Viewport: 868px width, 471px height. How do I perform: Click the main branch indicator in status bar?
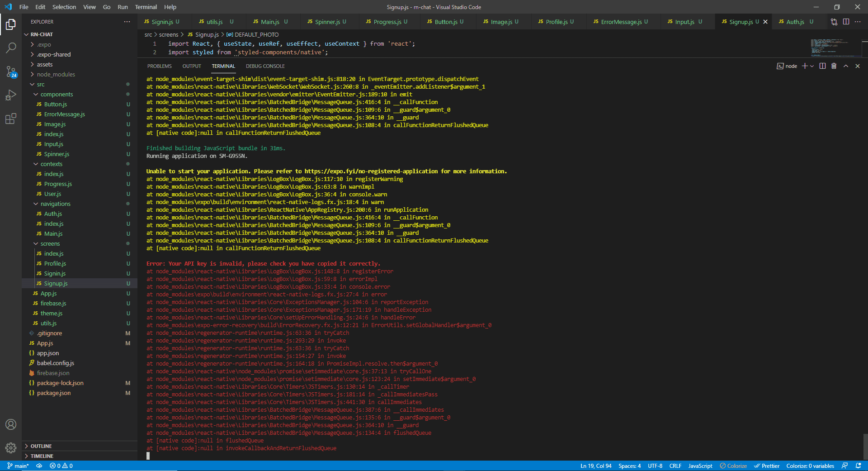pos(18,466)
